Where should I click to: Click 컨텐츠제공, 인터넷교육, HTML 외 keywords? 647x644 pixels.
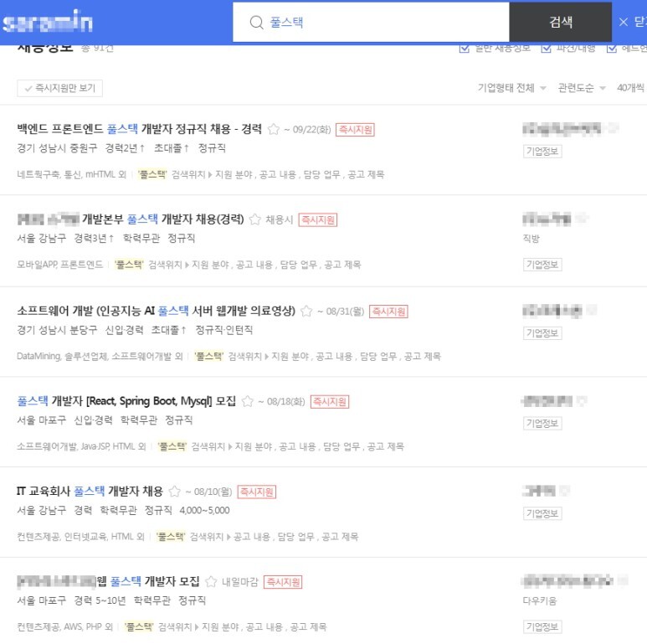coord(81,537)
